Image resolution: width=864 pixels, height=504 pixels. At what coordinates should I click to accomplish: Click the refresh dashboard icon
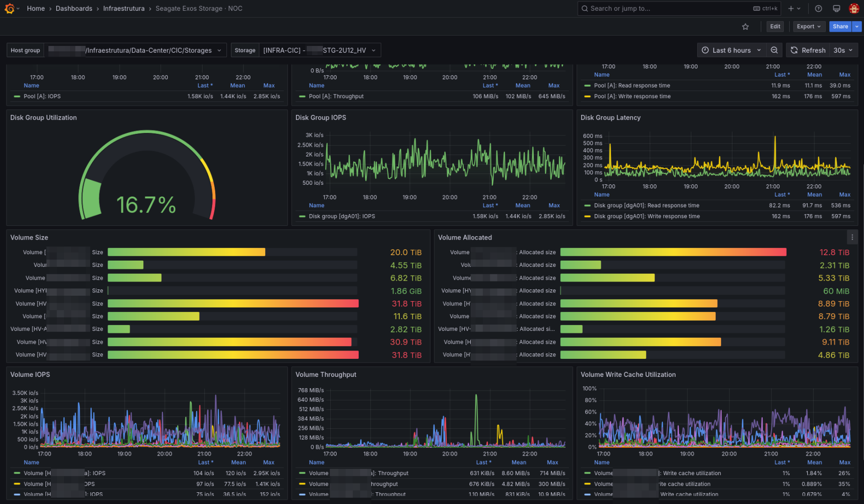pyautogui.click(x=794, y=50)
